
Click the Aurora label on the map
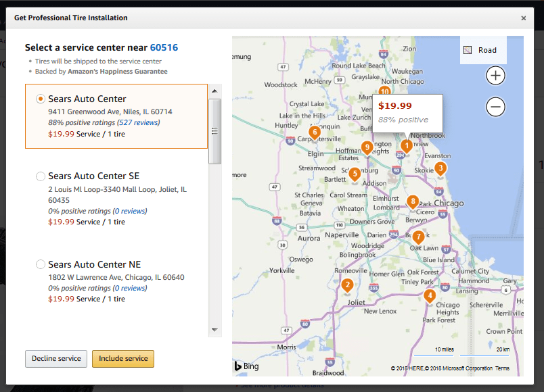(309, 239)
